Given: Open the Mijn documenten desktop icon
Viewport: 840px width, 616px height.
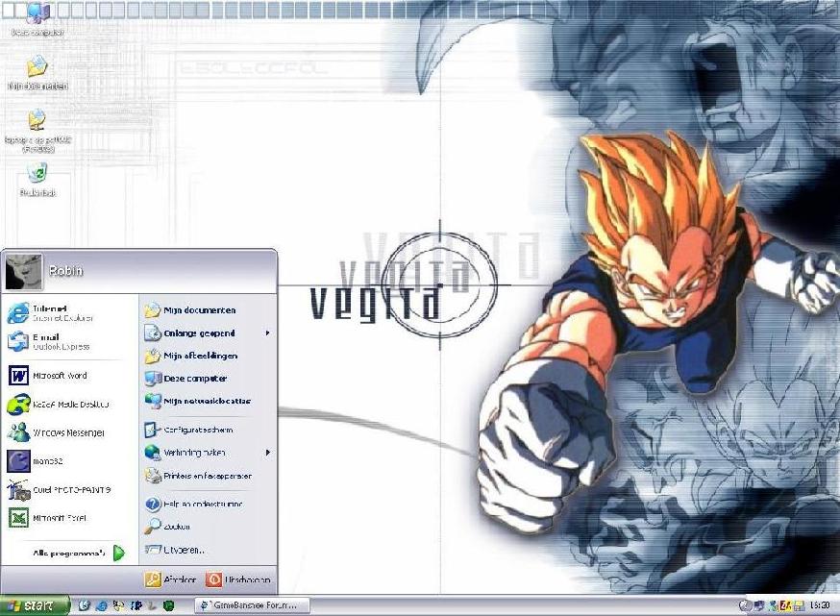Looking at the screenshot, I should click(37, 72).
